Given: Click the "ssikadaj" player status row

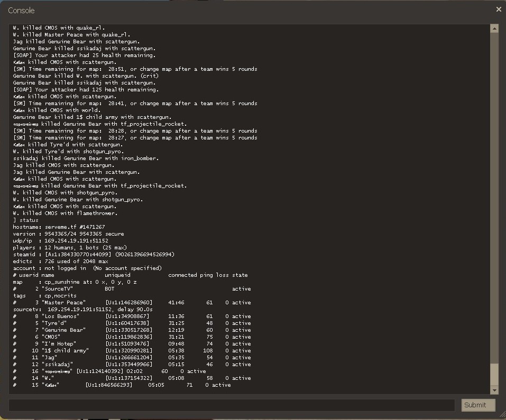Looking at the screenshot, I should (132, 365).
